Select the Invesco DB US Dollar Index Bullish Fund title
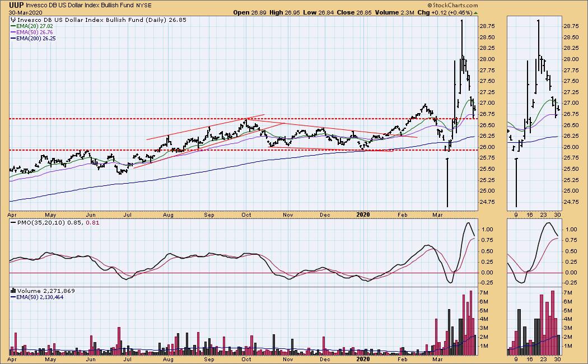The image size is (588, 364). pyautogui.click(x=80, y=6)
